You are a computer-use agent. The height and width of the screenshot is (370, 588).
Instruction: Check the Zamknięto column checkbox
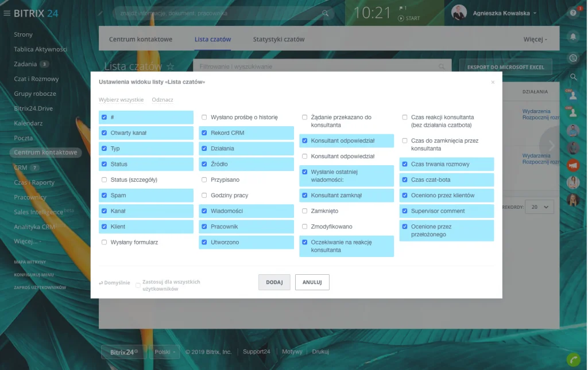[x=305, y=211]
